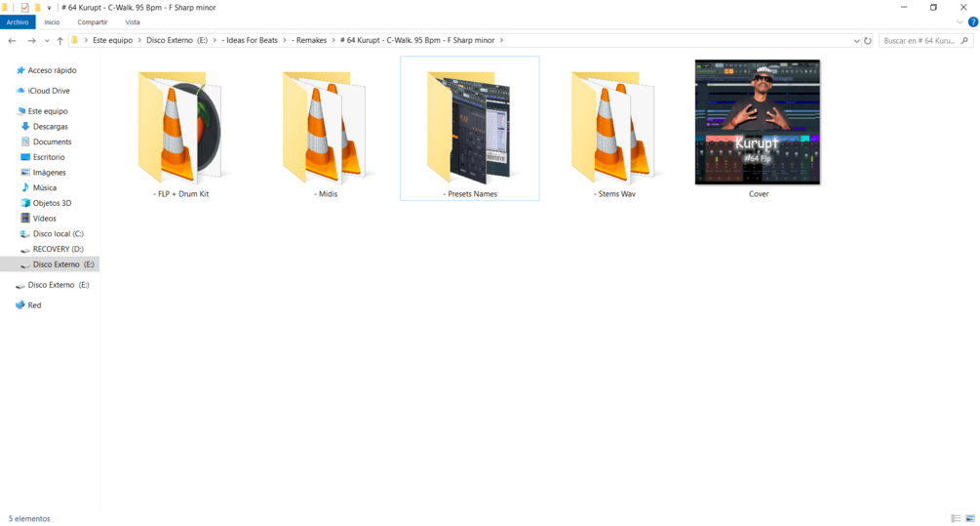Click the '5 elementos' status bar text
Screen dimensions: 980x526
pos(29,518)
